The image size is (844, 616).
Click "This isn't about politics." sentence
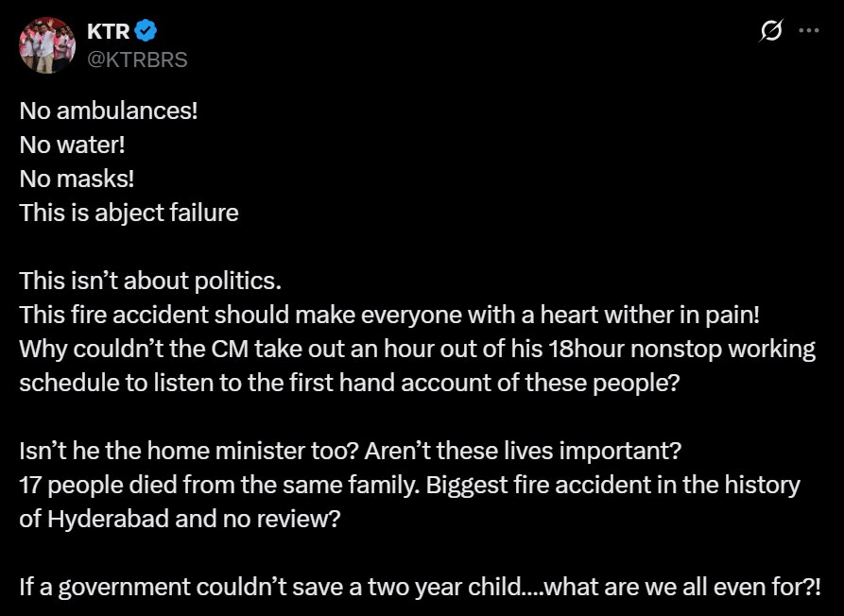pos(151,282)
